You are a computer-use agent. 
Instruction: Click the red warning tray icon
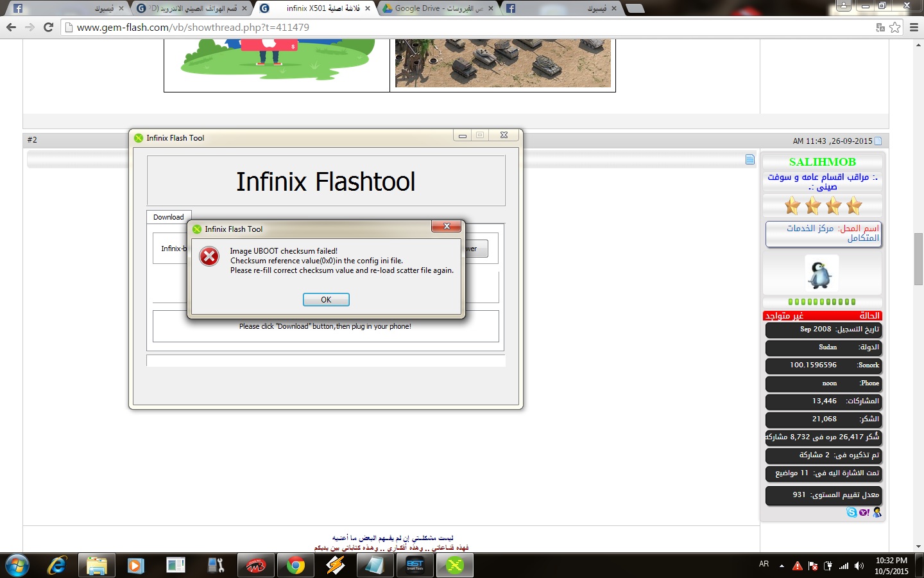tap(798, 566)
